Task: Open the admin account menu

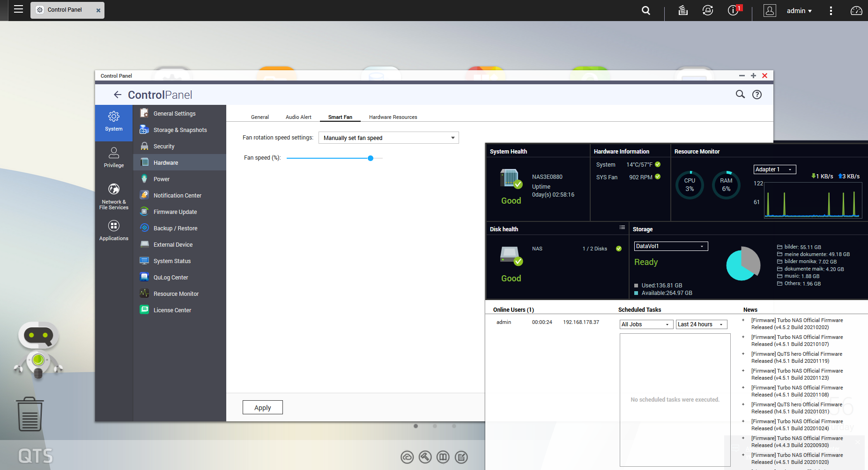Action: [x=799, y=10]
